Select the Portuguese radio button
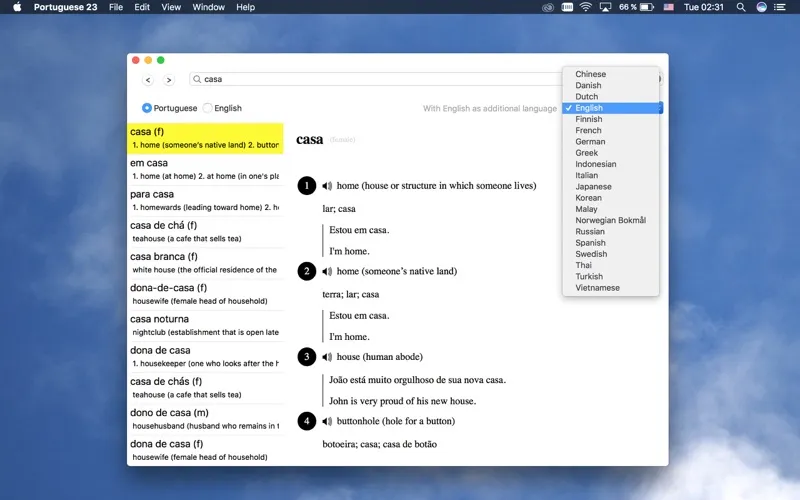 [147, 108]
